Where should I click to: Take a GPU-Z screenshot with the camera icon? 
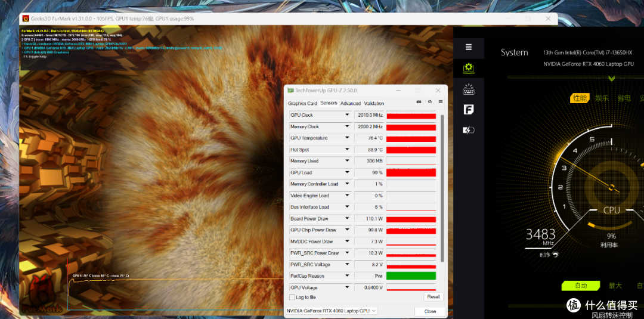pyautogui.click(x=419, y=102)
